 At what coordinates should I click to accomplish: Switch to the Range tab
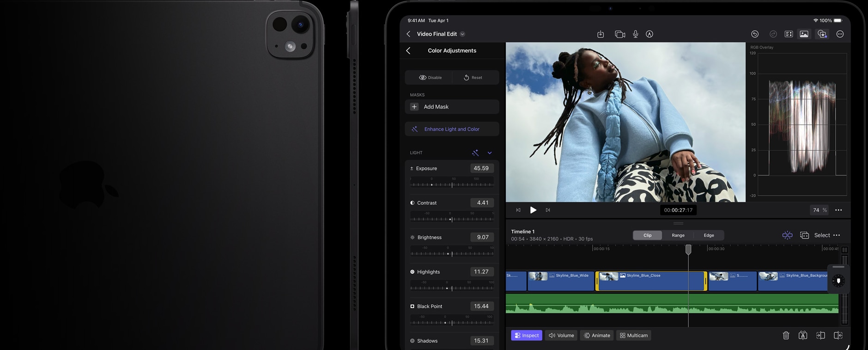point(678,235)
